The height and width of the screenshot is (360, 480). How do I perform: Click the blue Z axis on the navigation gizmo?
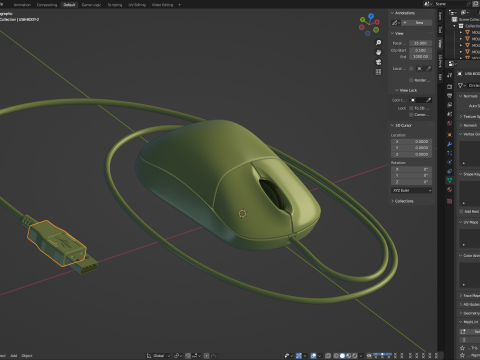click(371, 16)
